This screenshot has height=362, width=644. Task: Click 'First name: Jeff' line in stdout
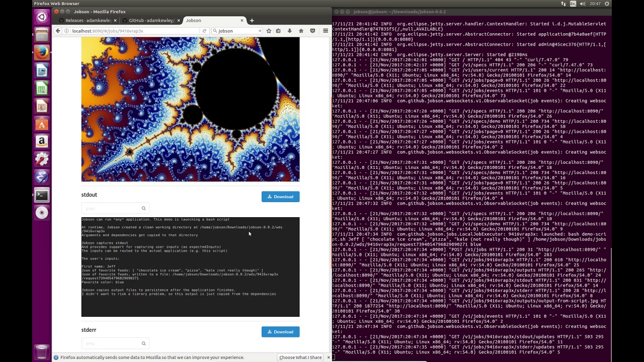click(x=99, y=266)
